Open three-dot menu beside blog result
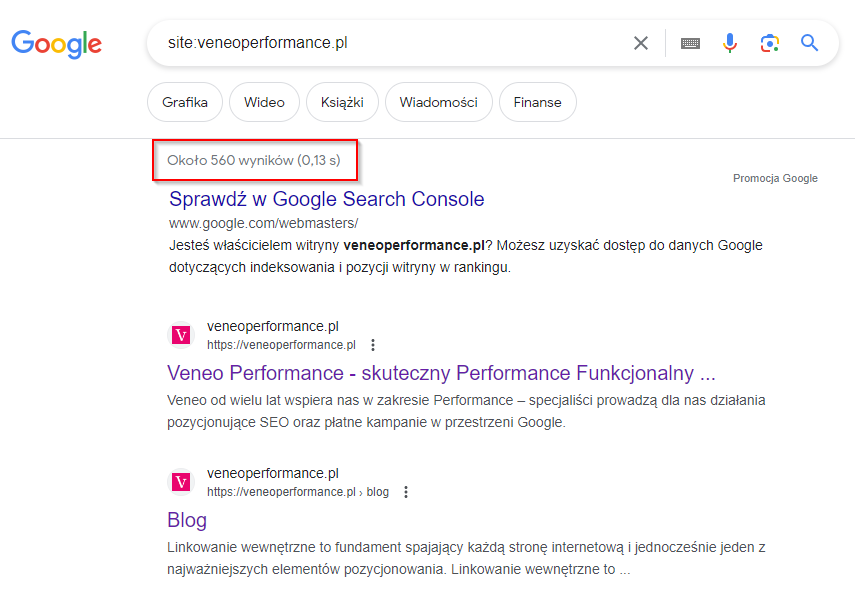Screen dimensions: 855x598 pos(406,492)
